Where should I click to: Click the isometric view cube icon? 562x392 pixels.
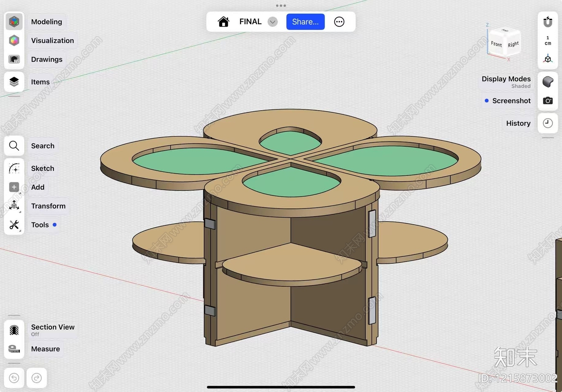coord(548,59)
